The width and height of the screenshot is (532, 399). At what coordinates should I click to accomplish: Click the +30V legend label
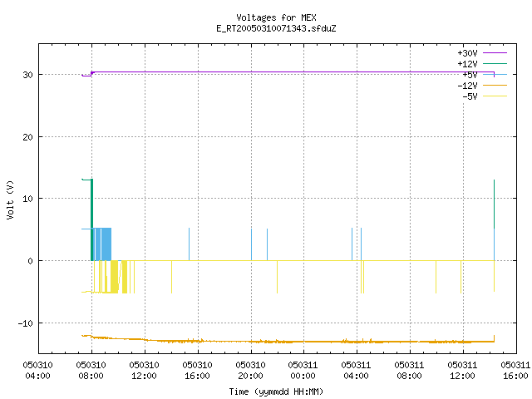(467, 53)
